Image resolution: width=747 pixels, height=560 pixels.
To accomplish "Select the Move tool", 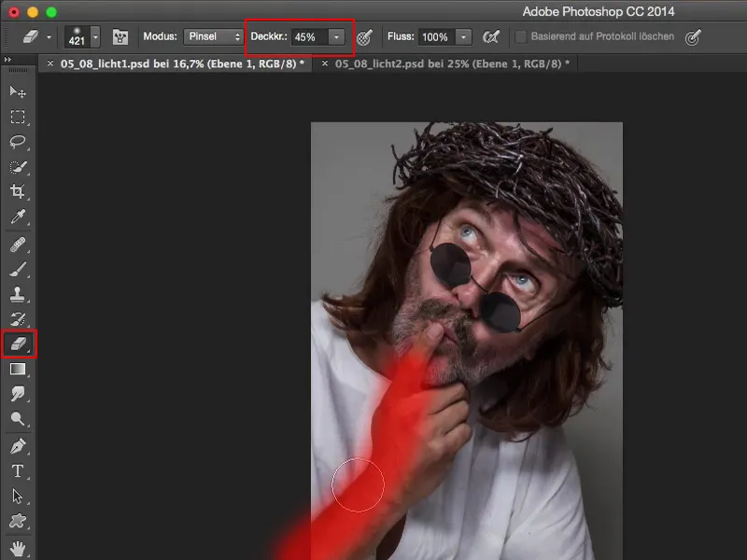I will click(x=18, y=91).
